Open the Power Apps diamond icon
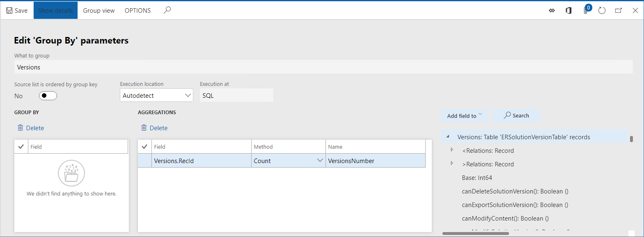644x237 pixels. click(552, 11)
